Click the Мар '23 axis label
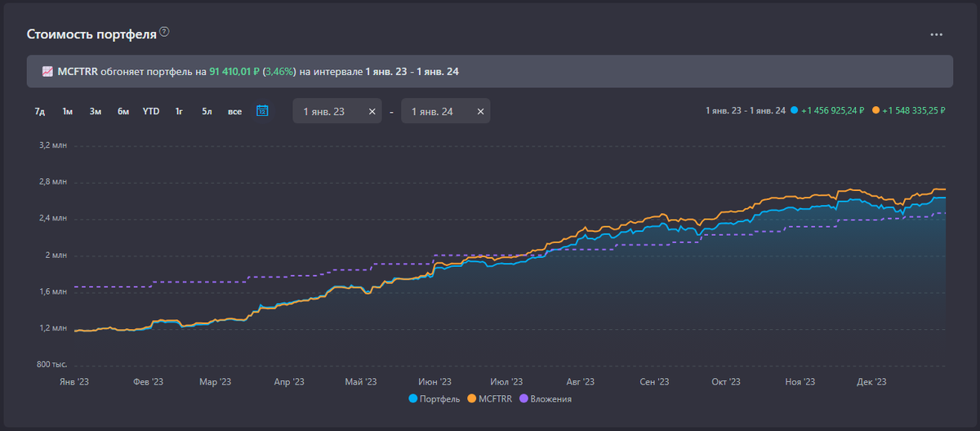 coord(215,381)
